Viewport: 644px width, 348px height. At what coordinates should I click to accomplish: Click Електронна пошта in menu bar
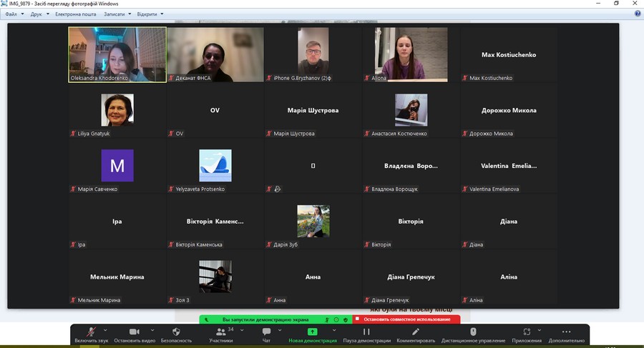coord(76,14)
